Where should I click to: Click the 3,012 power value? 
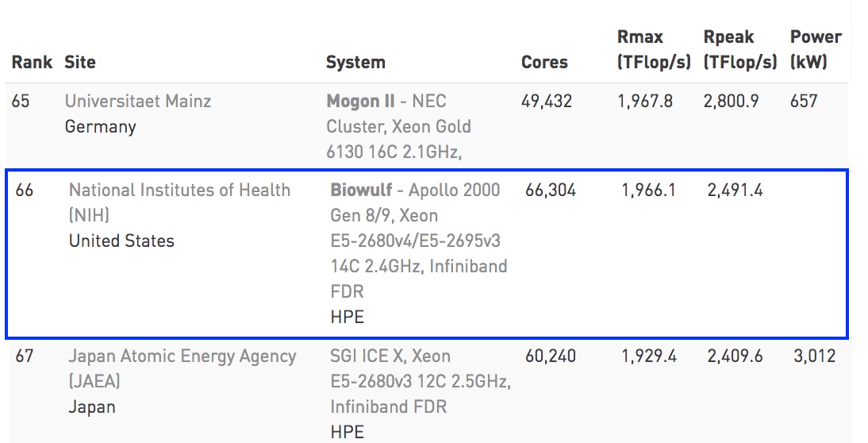pyautogui.click(x=814, y=356)
